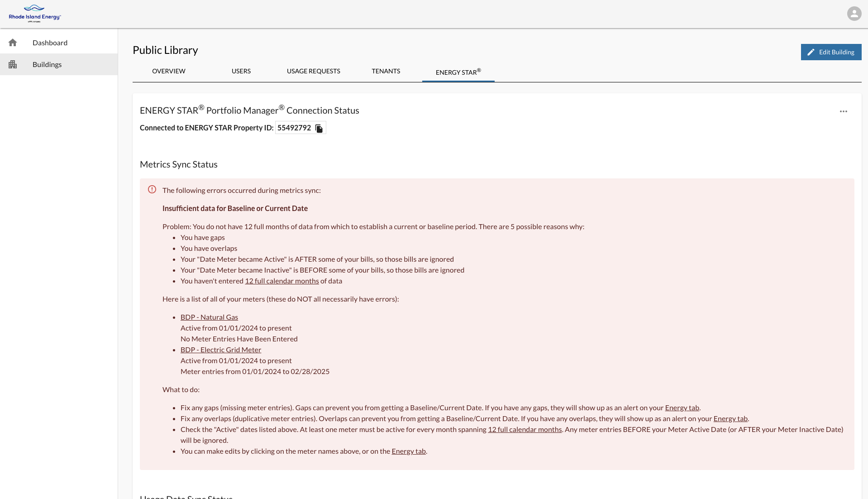Open the three-dot connection options menu
This screenshot has height=499, width=868.
click(844, 111)
